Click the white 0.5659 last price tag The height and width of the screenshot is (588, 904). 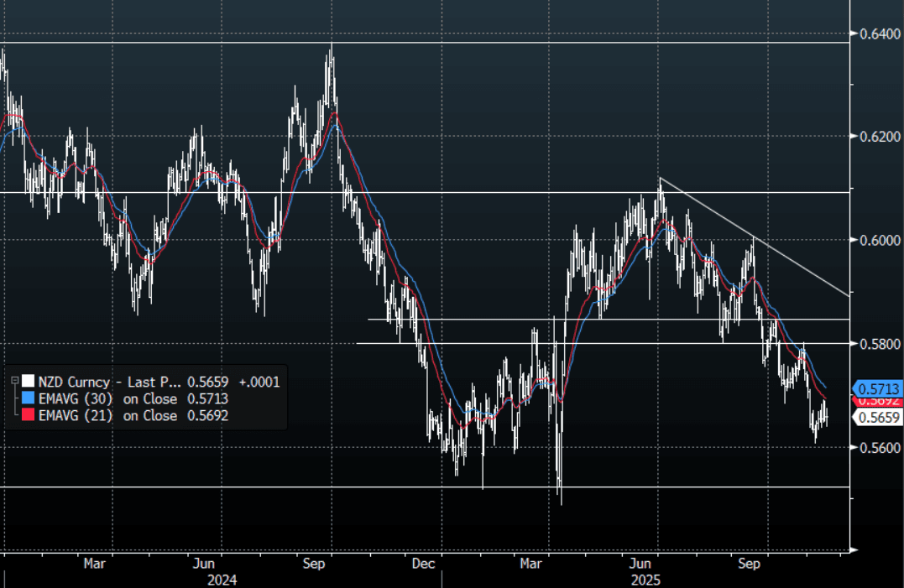(878, 417)
